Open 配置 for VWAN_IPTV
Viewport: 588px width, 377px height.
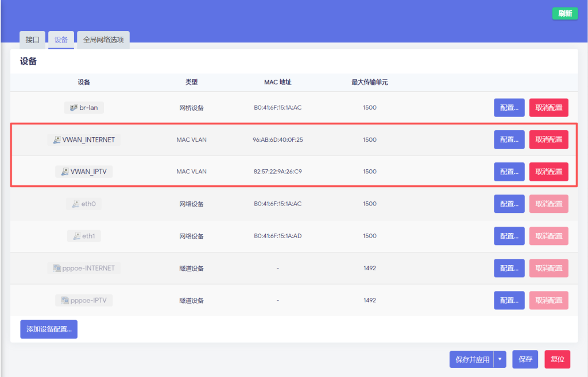[509, 172]
